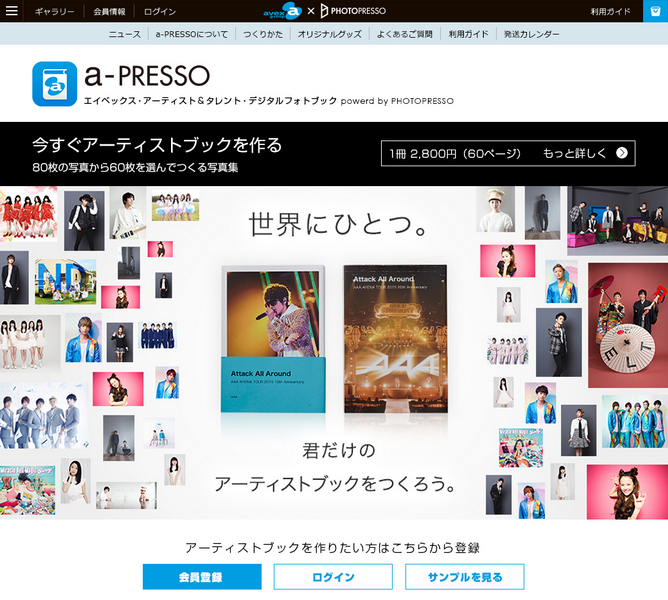This screenshot has width=668, height=600.
Task: Go to ニュース tab
Action: coord(124,34)
